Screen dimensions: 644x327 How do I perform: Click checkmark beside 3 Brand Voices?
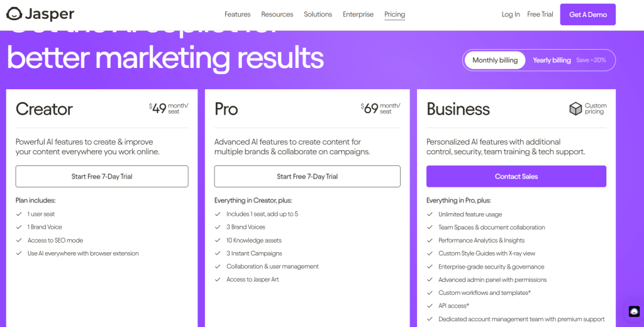(x=218, y=228)
